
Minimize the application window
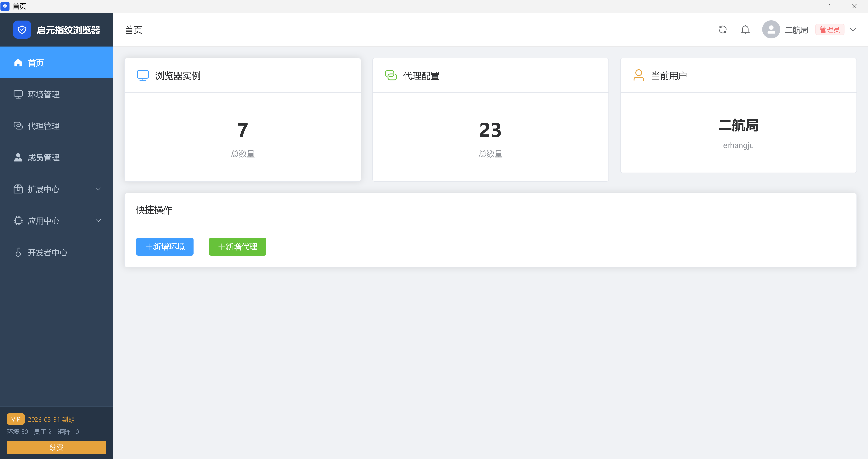click(802, 6)
